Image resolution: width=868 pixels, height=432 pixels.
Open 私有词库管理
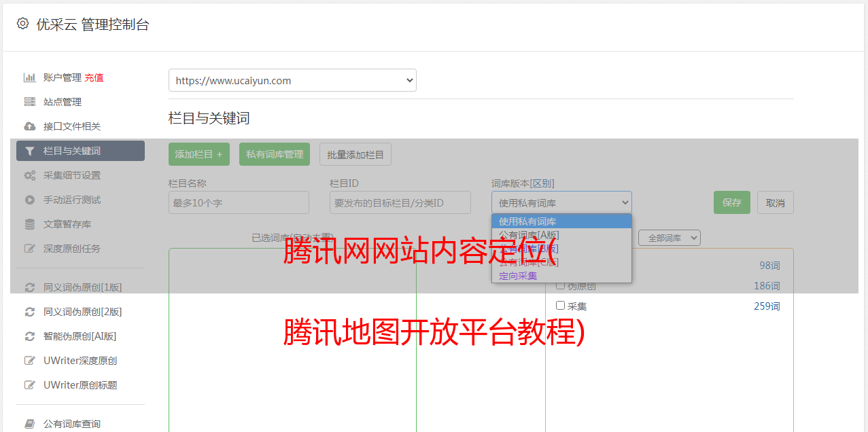pyautogui.click(x=275, y=154)
